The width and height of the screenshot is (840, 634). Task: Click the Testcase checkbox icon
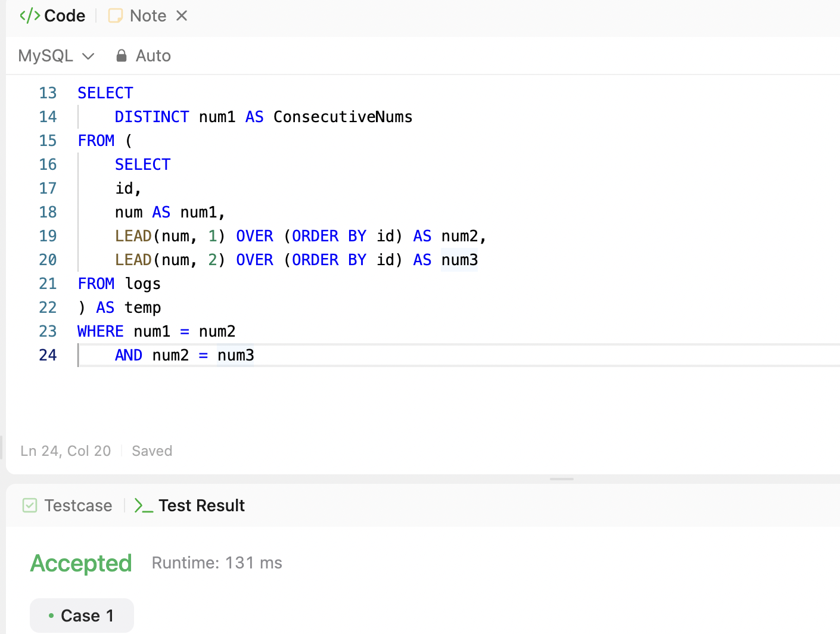point(30,505)
